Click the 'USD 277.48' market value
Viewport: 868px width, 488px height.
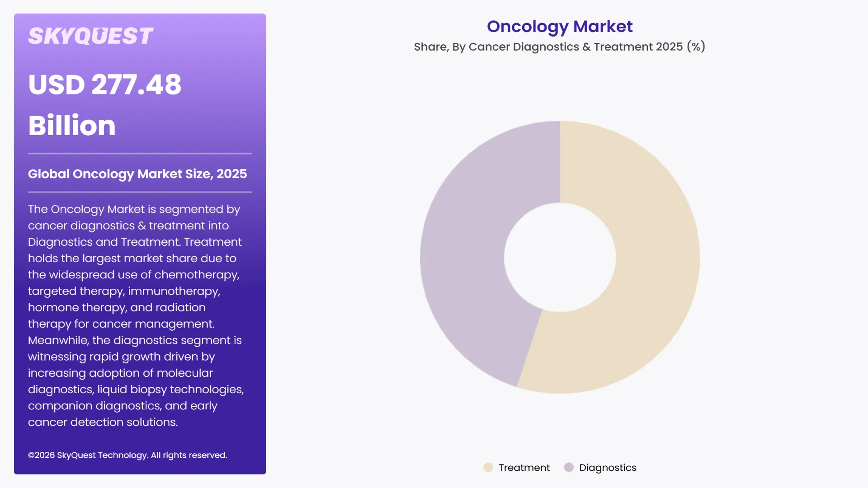(x=105, y=84)
